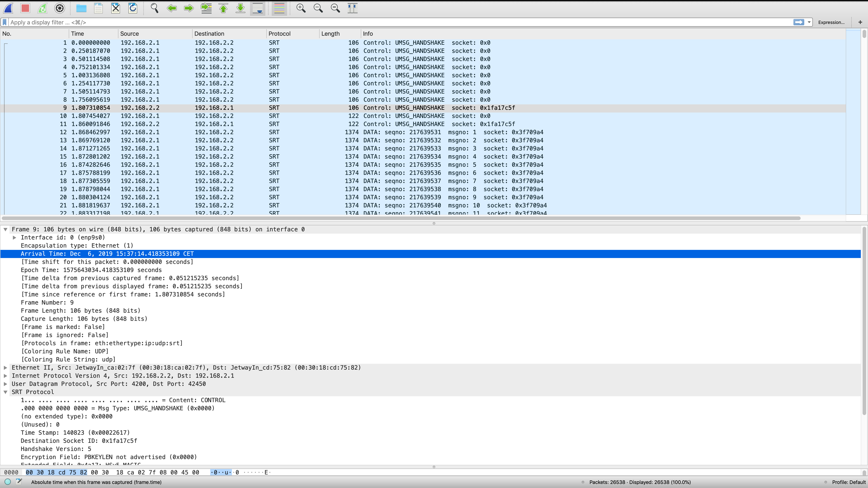Sort by the No. column header

[x=35, y=34]
